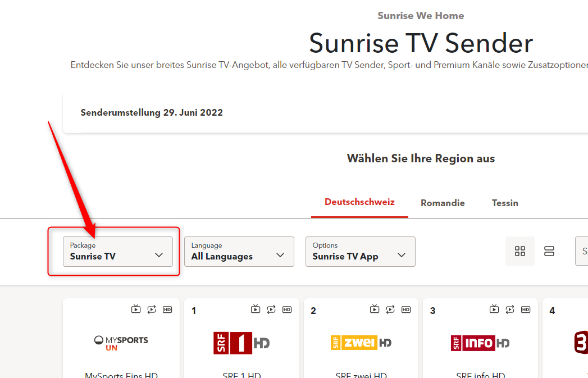
Task: Click the live TV icon on SRF zwei card
Action: [375, 309]
